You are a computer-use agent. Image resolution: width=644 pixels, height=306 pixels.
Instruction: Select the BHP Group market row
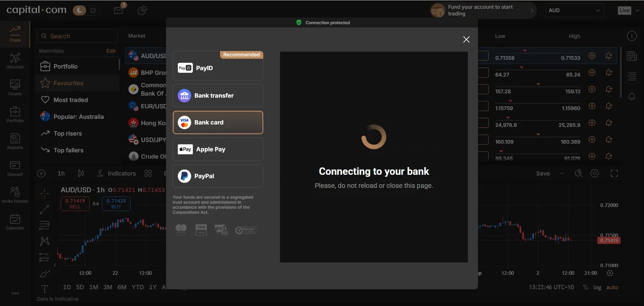[x=146, y=72]
